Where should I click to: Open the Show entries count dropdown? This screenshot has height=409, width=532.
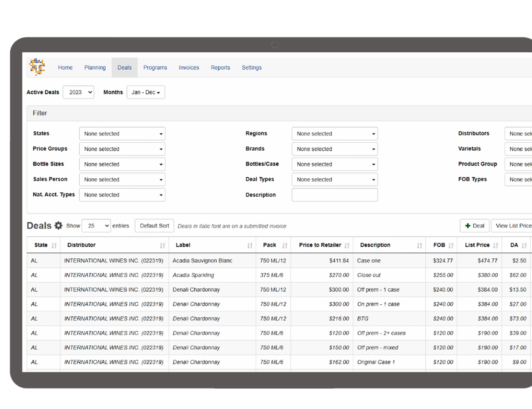tap(96, 226)
